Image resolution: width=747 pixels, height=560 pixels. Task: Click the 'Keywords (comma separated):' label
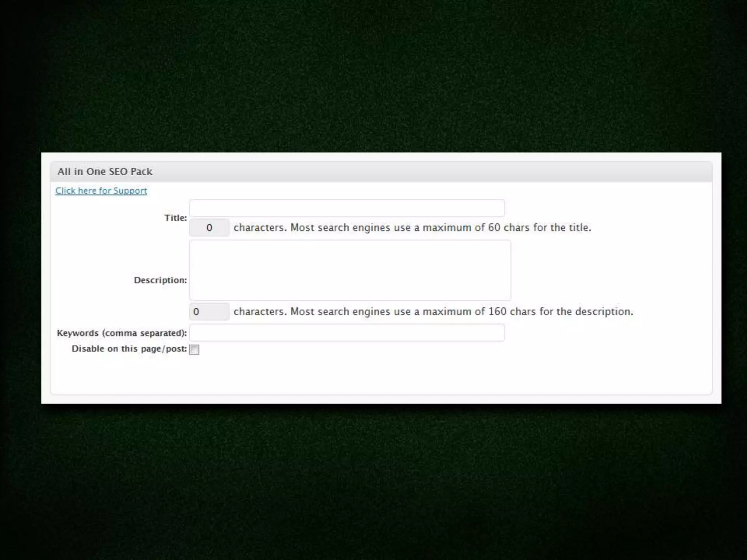121,333
